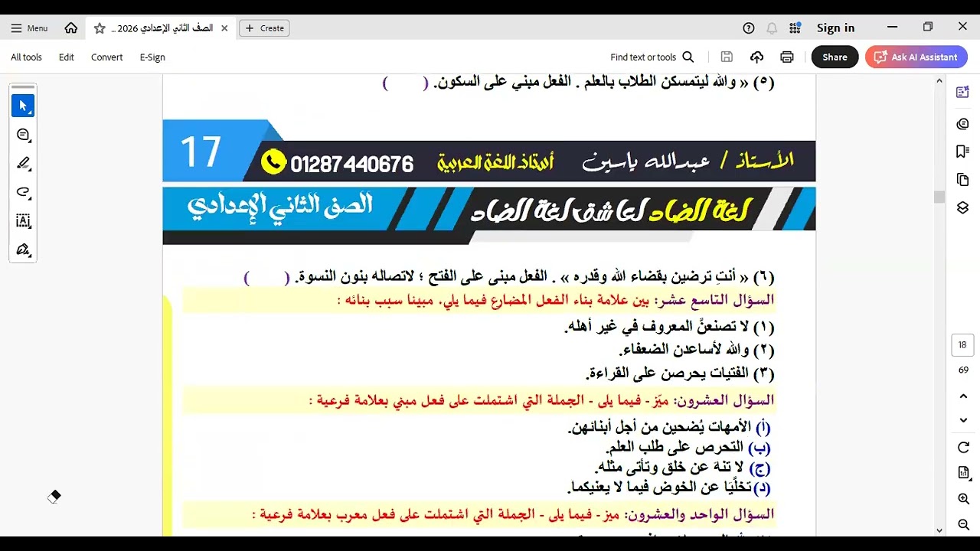This screenshot has height=551, width=980.
Task: Click the zoom out magnifier
Action: (x=963, y=524)
